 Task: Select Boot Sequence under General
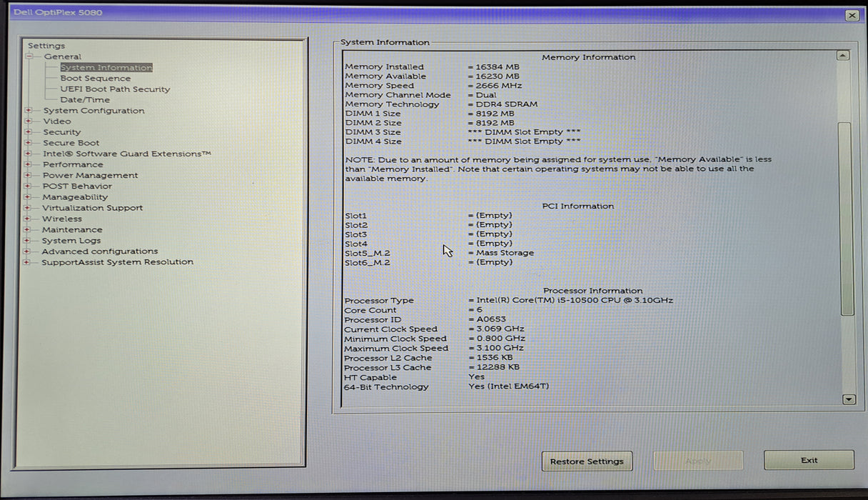coord(95,79)
